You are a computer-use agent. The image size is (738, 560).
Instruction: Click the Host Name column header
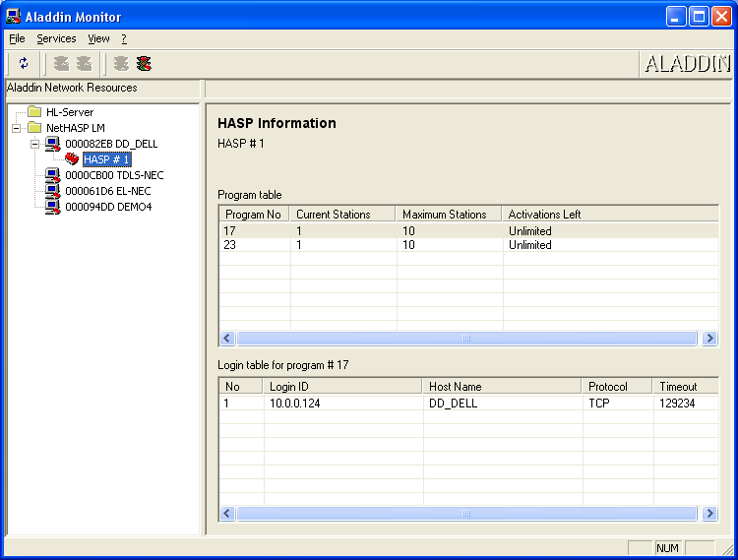(x=502, y=387)
